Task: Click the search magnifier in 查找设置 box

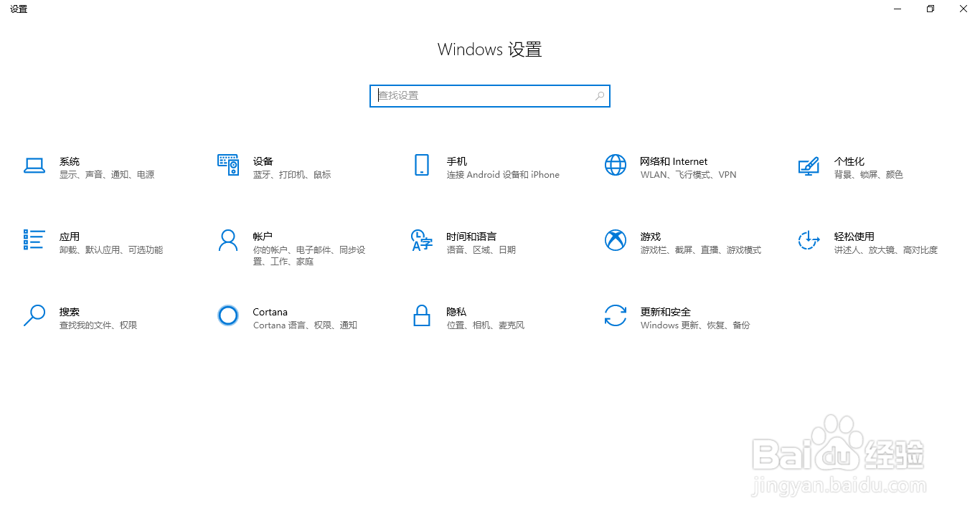Action: click(x=600, y=95)
